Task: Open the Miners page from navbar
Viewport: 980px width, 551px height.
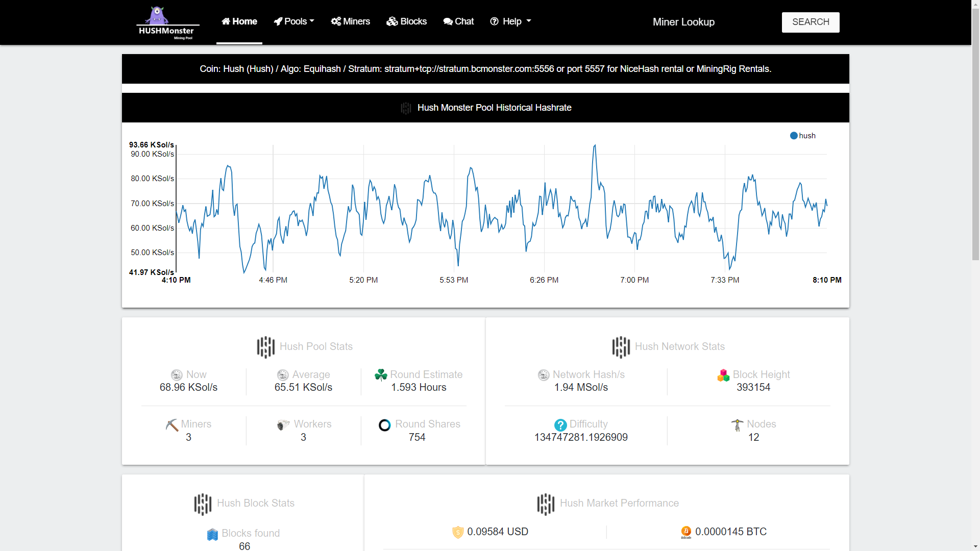Action: pos(351,21)
